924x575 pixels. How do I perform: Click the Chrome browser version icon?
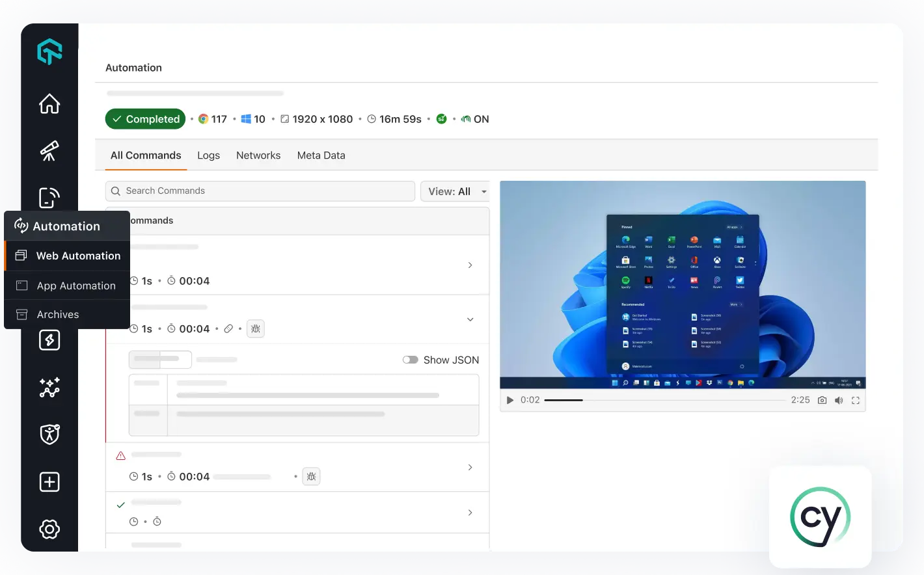pyautogui.click(x=202, y=118)
